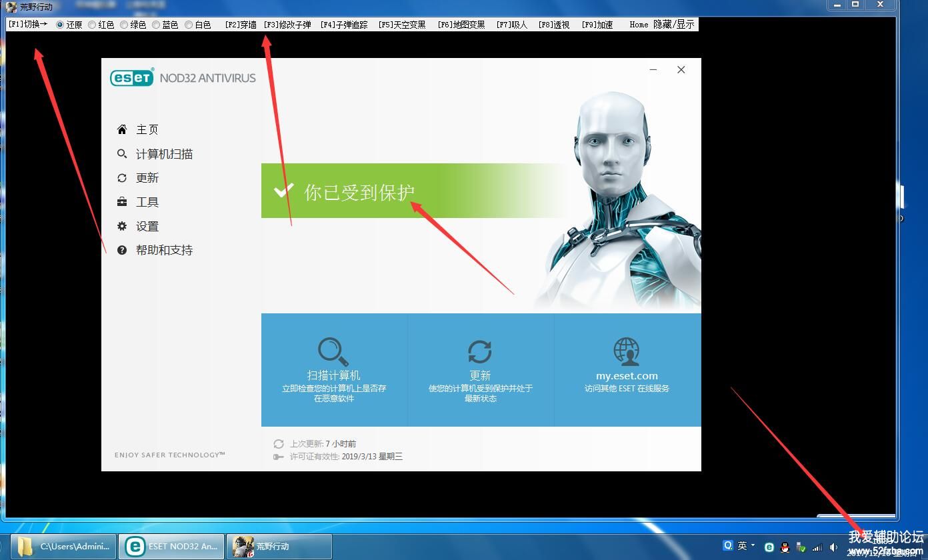The height and width of the screenshot is (560, 928).
Task: Click the [F5]天空变黑 label
Action: coord(402,25)
